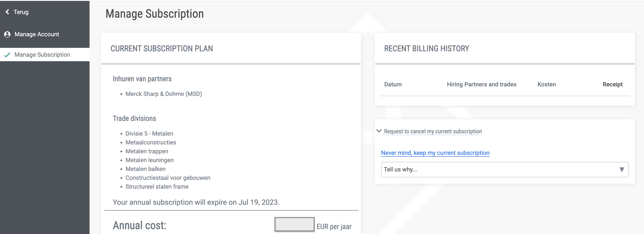Click the teal checkmark beside Manage Subscription

tap(7, 55)
